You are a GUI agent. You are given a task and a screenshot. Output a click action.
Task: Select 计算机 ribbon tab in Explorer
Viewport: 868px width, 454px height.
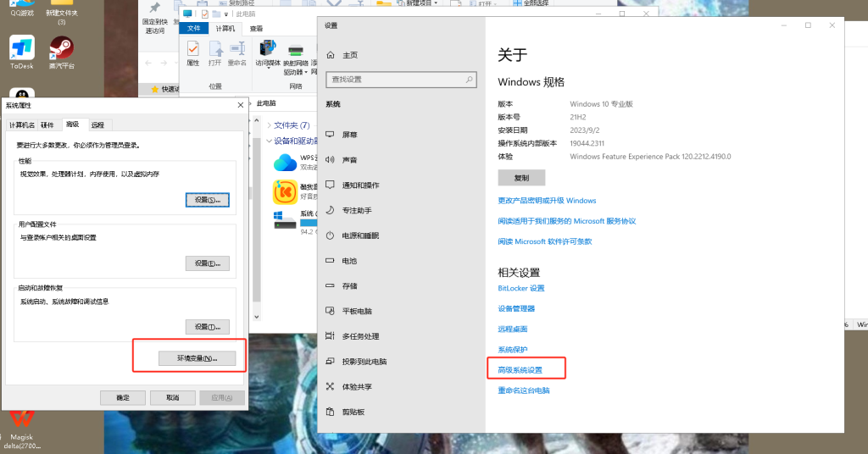coord(225,28)
